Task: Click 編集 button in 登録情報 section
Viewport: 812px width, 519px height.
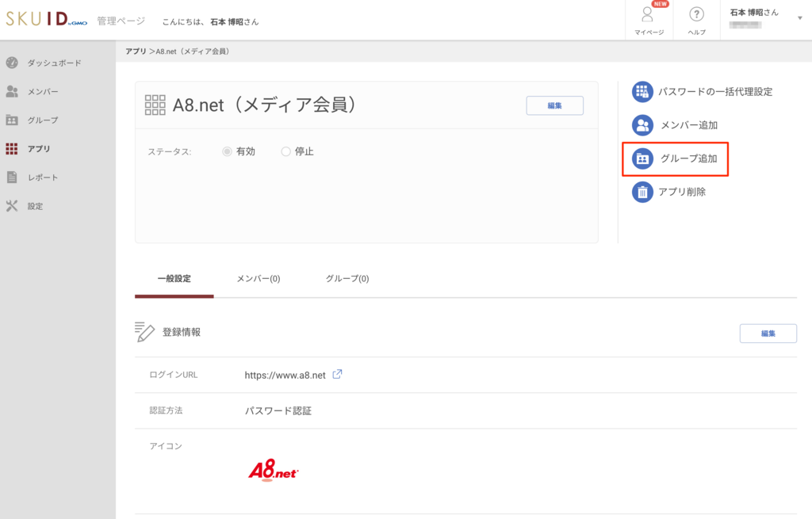Action: (x=768, y=334)
